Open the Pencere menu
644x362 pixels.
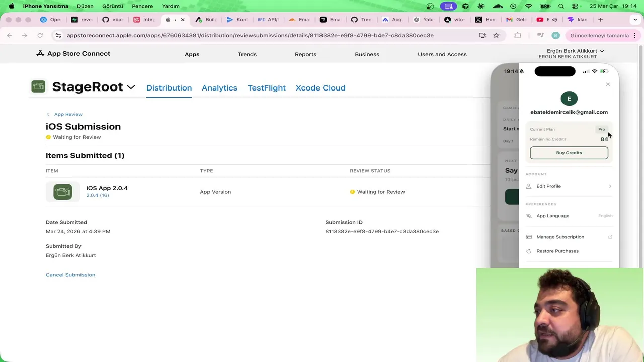[x=142, y=6]
